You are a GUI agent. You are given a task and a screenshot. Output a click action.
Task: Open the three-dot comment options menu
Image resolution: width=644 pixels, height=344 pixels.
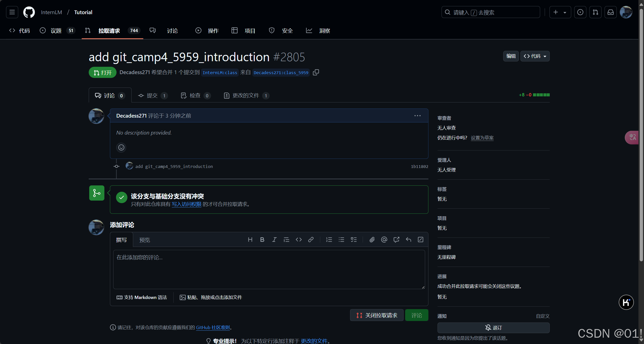point(417,116)
